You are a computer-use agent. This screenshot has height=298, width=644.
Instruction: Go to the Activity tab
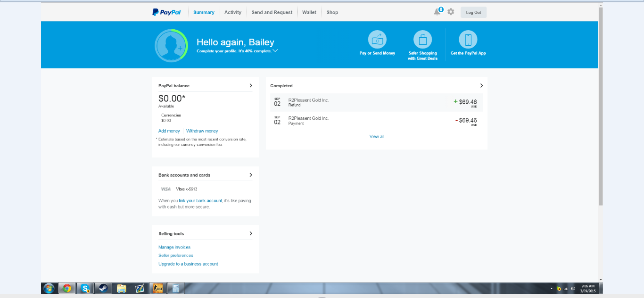[233, 12]
